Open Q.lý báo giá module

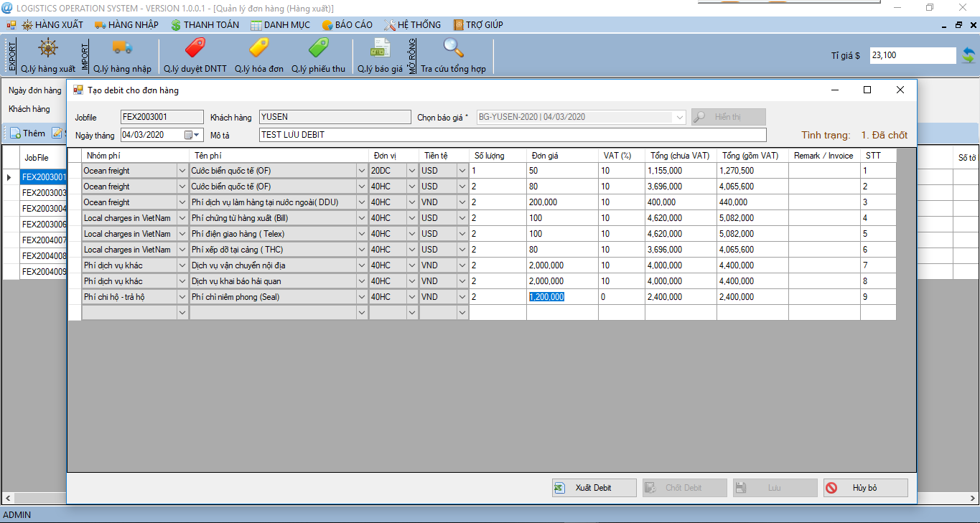coord(379,55)
